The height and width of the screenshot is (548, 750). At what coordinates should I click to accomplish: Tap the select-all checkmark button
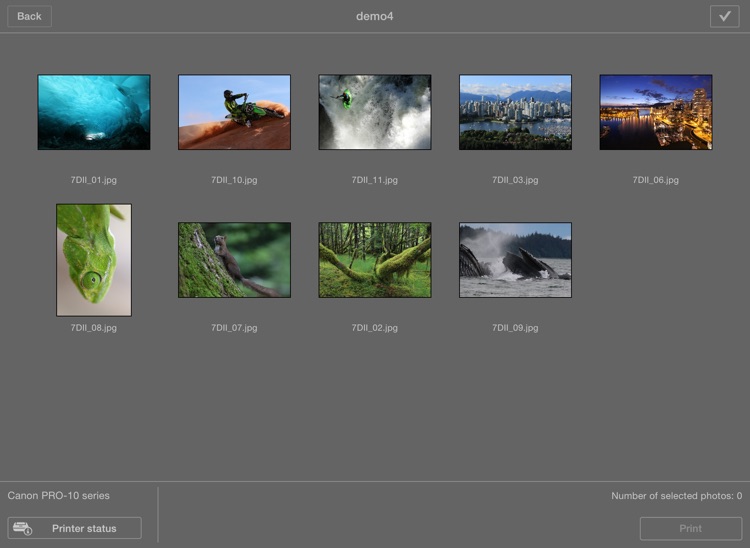coord(724,16)
